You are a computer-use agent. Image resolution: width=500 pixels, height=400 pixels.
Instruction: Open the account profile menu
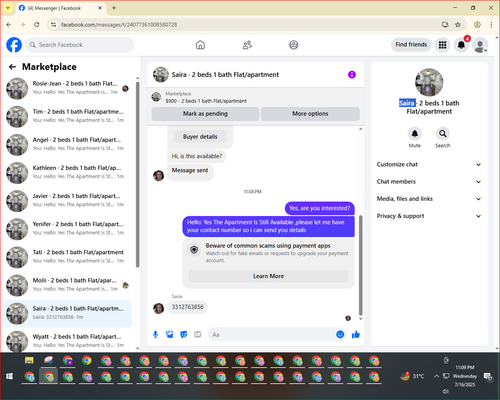pos(480,45)
